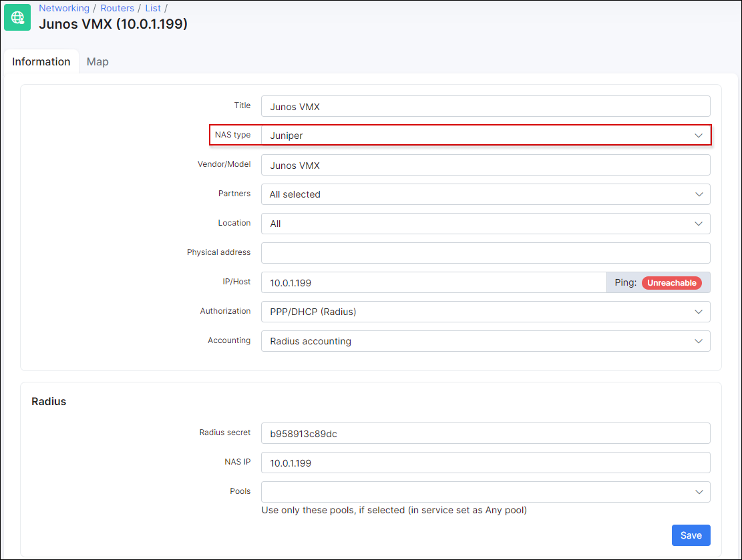Switch to the Map tab
This screenshot has width=742, height=560.
pos(98,61)
